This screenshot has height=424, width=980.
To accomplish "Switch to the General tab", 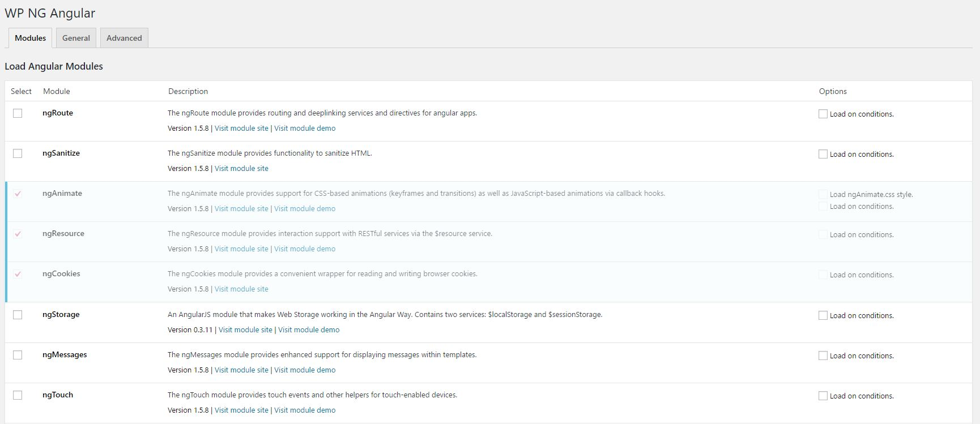I will tap(76, 38).
